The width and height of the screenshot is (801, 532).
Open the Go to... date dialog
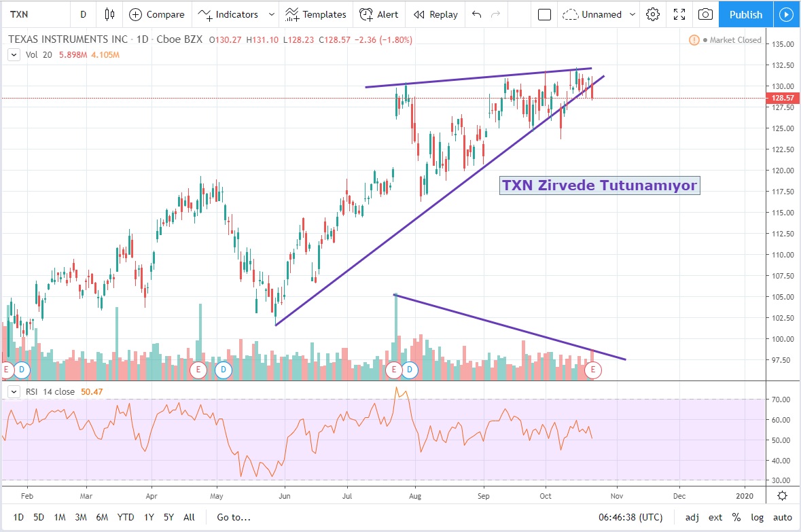tap(234, 517)
